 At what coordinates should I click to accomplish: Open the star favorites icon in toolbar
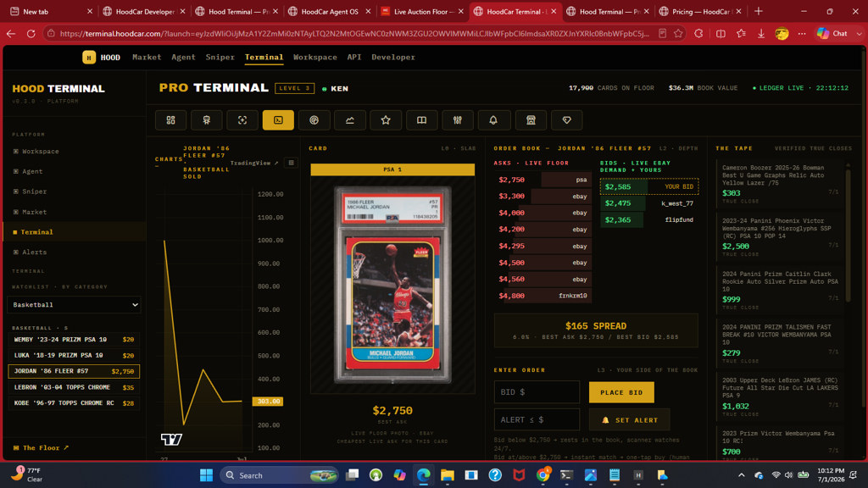(x=386, y=120)
